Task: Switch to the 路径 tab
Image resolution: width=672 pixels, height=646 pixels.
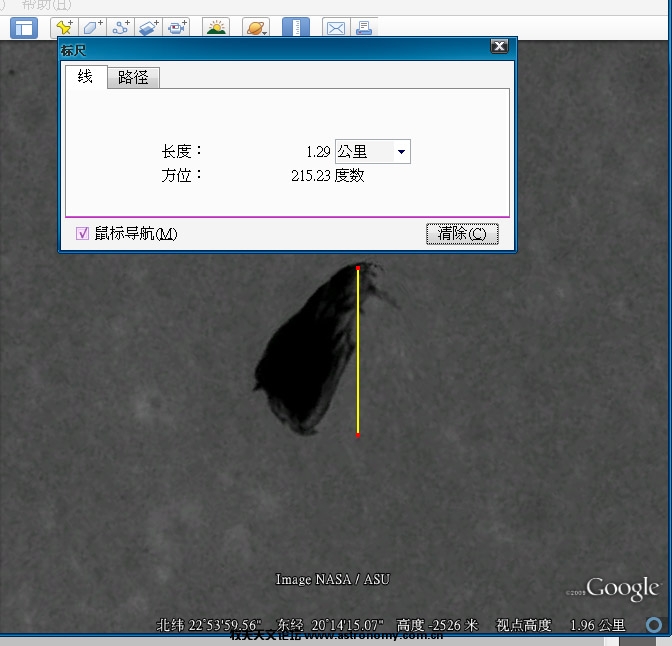Action: pos(133,77)
